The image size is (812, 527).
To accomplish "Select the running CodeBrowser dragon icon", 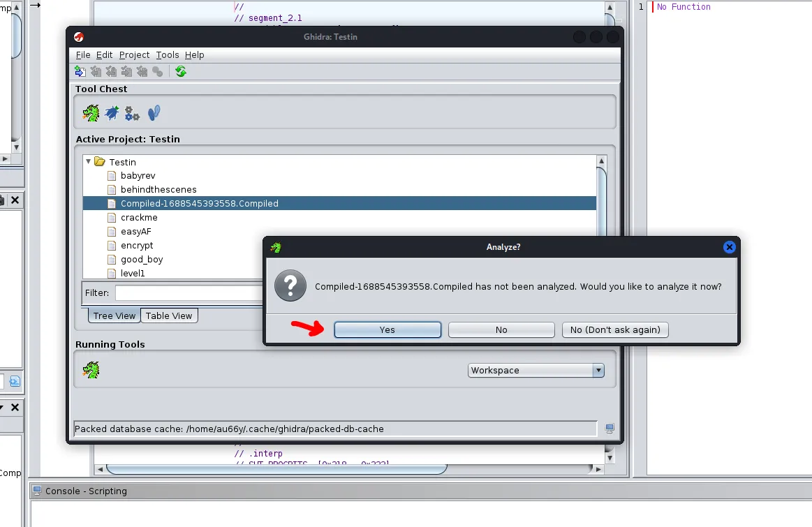I will click(x=91, y=370).
